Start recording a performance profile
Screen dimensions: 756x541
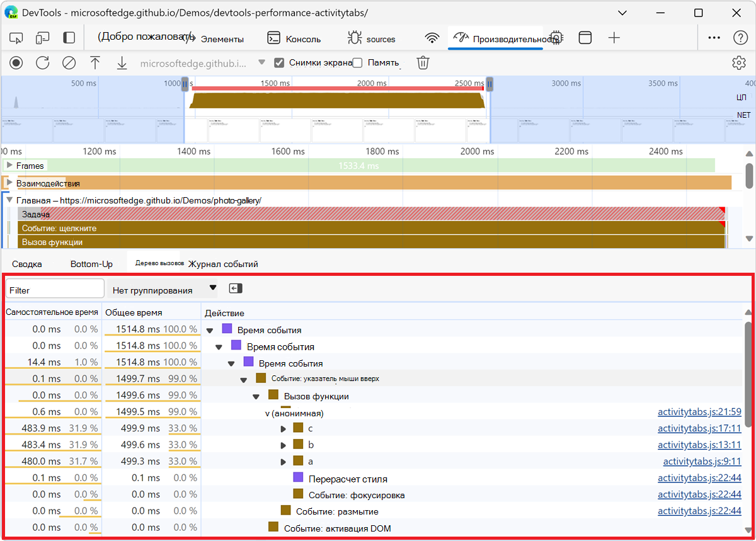pyautogui.click(x=16, y=62)
